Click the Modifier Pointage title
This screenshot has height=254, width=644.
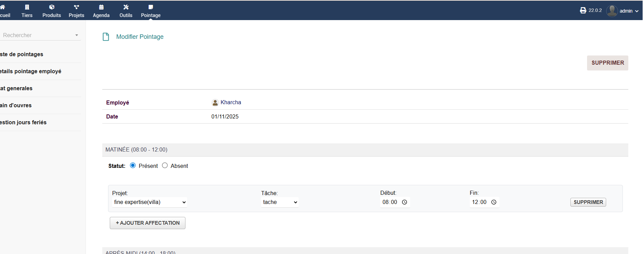[140, 37]
